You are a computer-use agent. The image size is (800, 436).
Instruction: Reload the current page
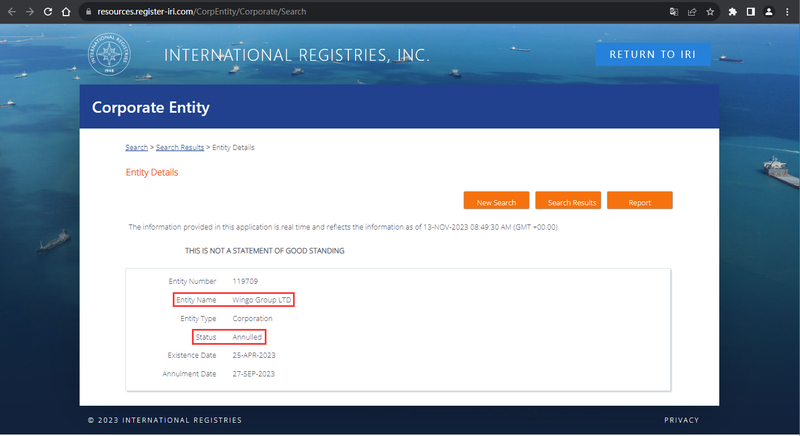pos(47,12)
